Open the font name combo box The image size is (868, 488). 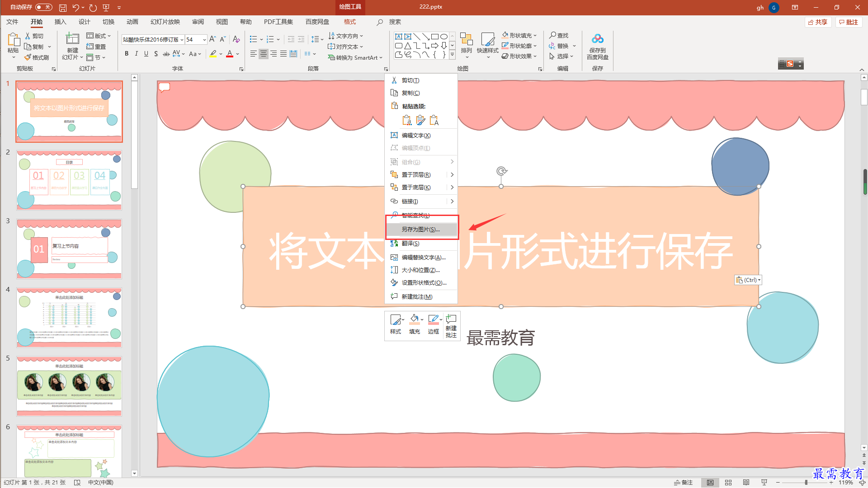[x=153, y=40]
